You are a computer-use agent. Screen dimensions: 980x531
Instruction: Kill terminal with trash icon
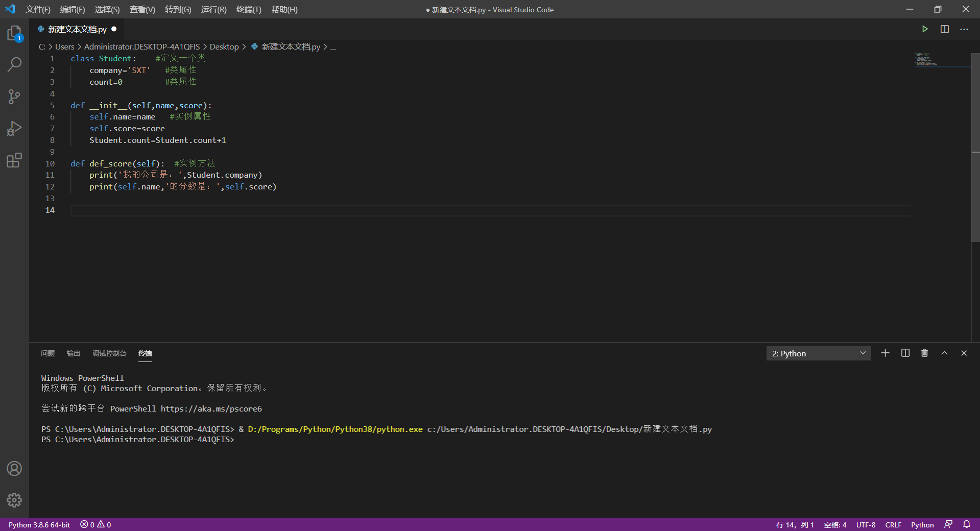pos(924,353)
